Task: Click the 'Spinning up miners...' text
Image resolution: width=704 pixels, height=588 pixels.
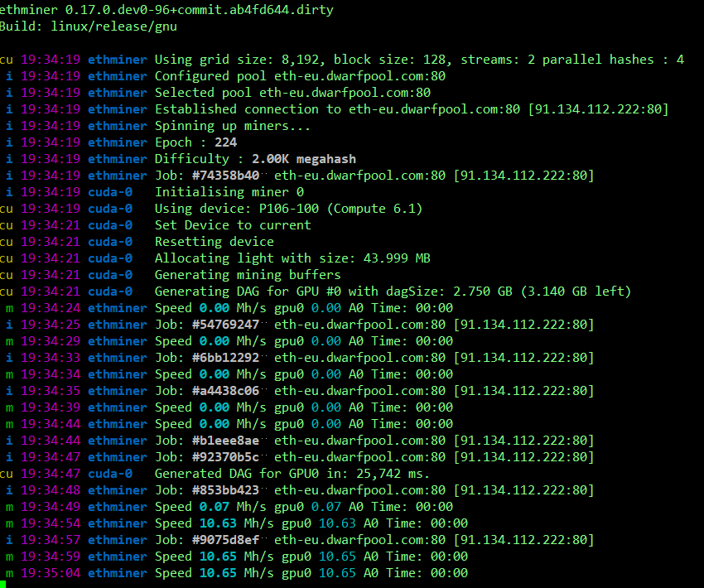Action: click(x=233, y=126)
